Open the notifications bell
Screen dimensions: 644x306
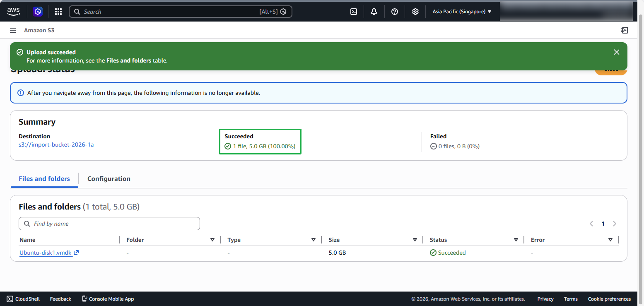click(x=374, y=12)
